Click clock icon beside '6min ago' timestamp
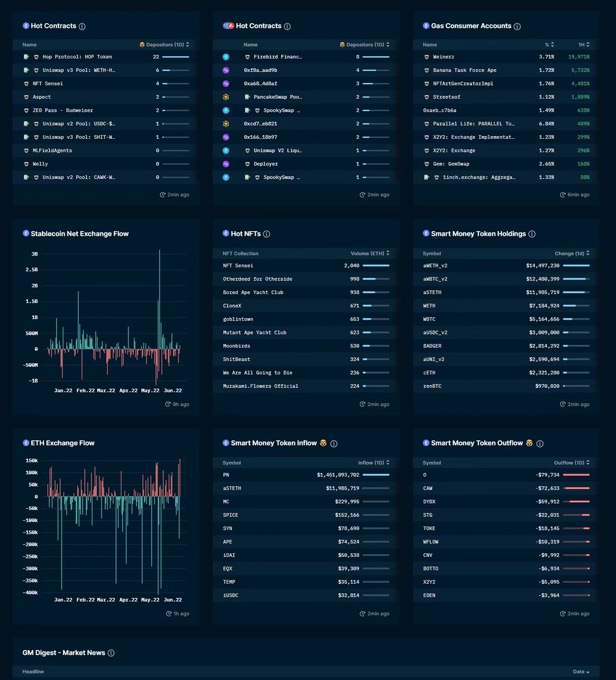 click(x=563, y=194)
